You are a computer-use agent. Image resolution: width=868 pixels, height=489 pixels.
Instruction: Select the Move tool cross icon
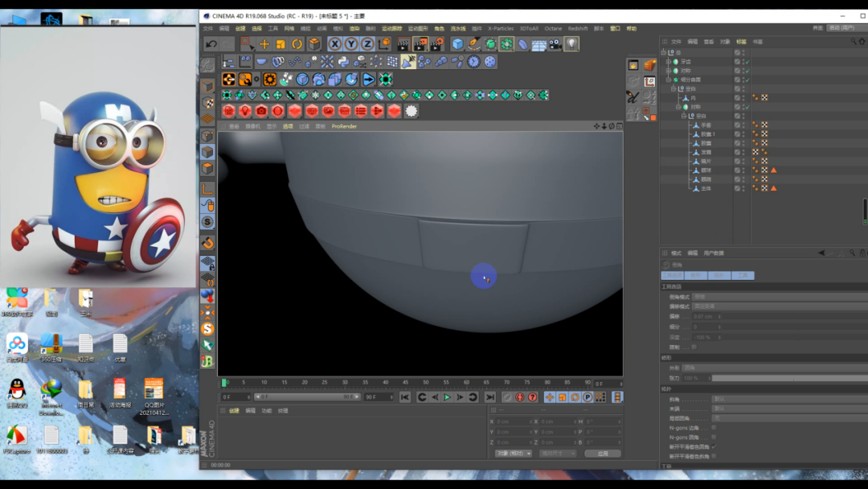click(264, 43)
